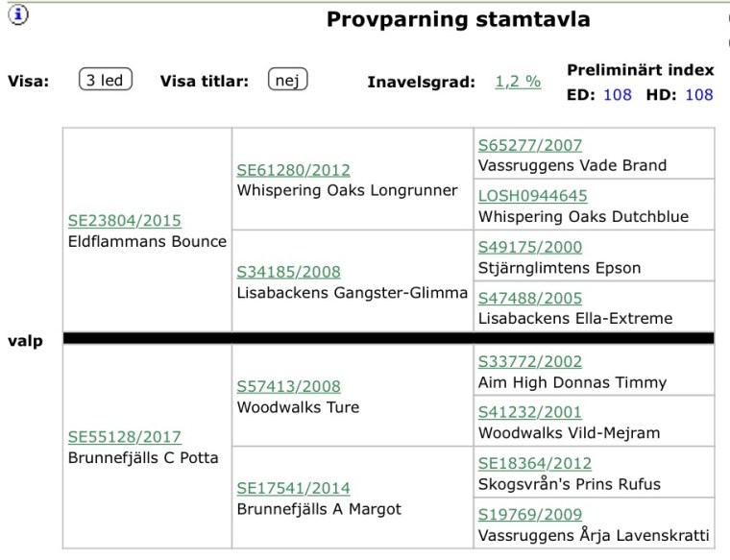This screenshot has height=560, width=730.
Task: Toggle the 'nej' show titles button
Action: coord(288,81)
